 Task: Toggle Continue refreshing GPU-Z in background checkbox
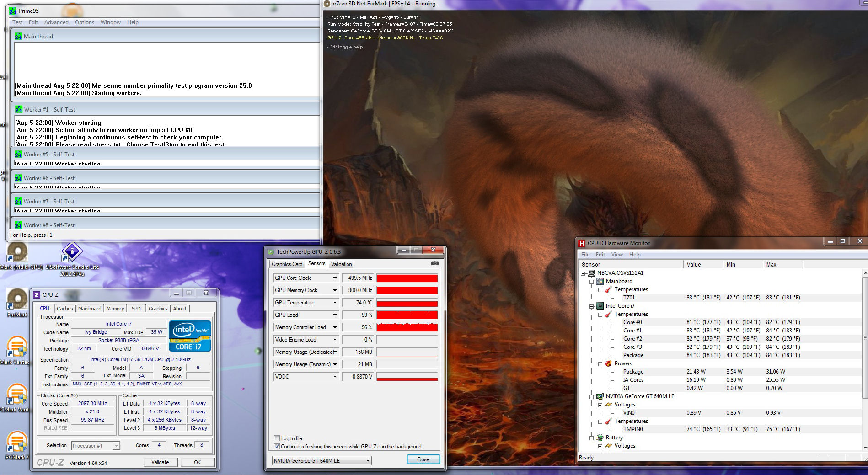[x=277, y=446]
